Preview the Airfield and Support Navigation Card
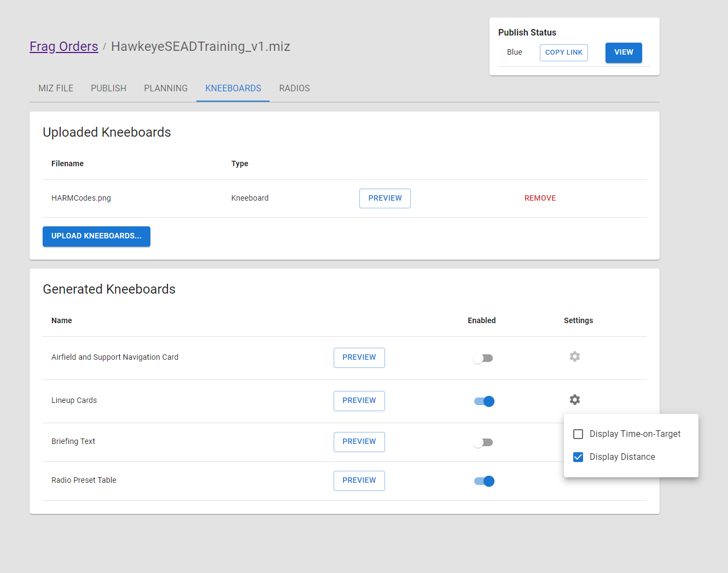The width and height of the screenshot is (728, 573). click(359, 358)
